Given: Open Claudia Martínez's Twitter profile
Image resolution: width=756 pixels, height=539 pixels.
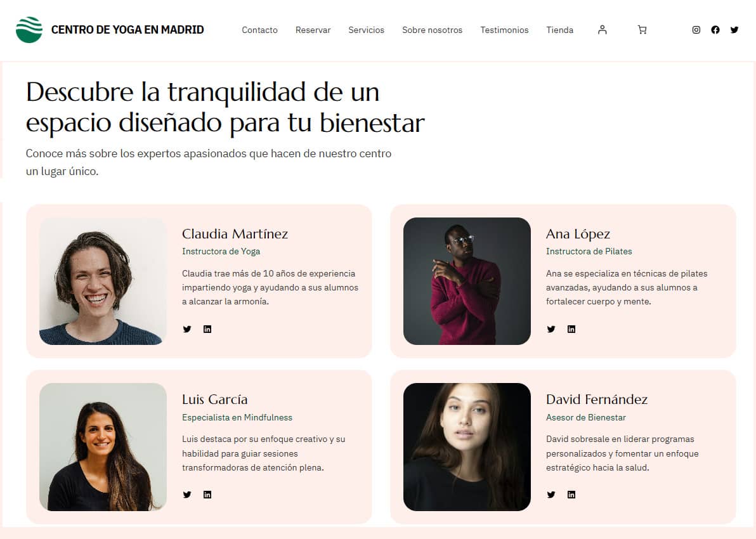Looking at the screenshot, I should point(187,329).
